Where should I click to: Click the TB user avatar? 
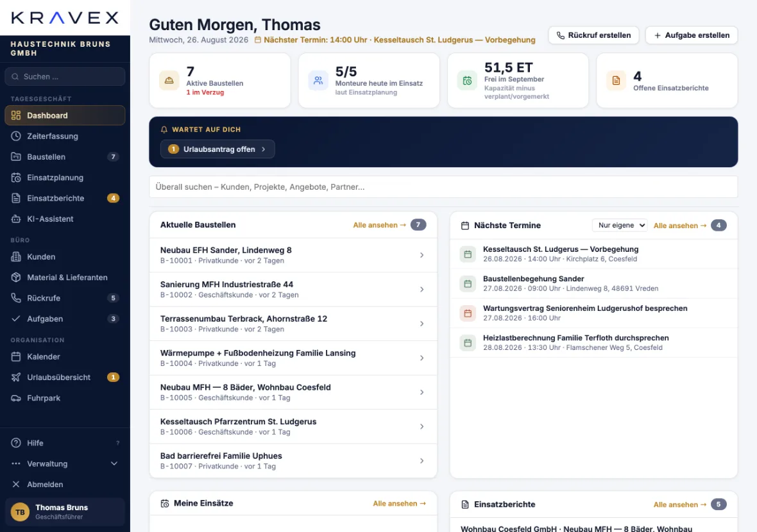[x=21, y=511]
